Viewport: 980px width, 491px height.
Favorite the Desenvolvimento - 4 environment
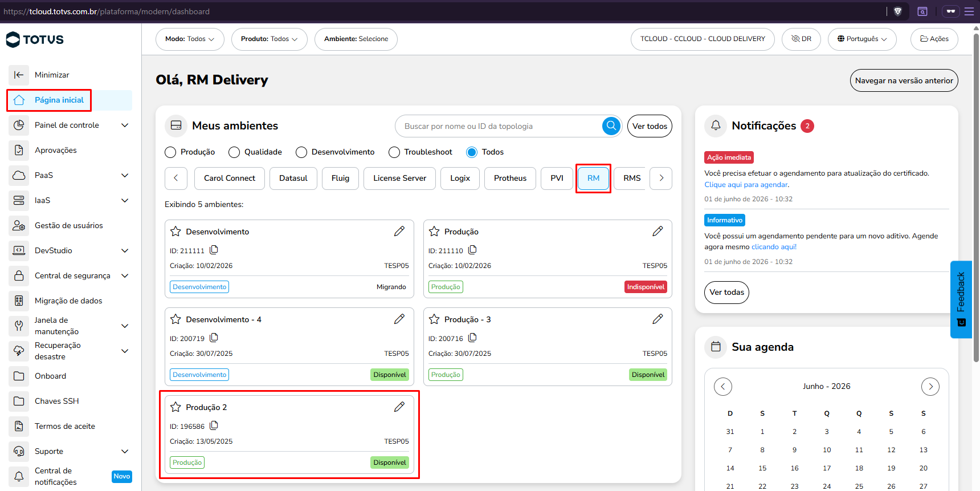tap(175, 319)
